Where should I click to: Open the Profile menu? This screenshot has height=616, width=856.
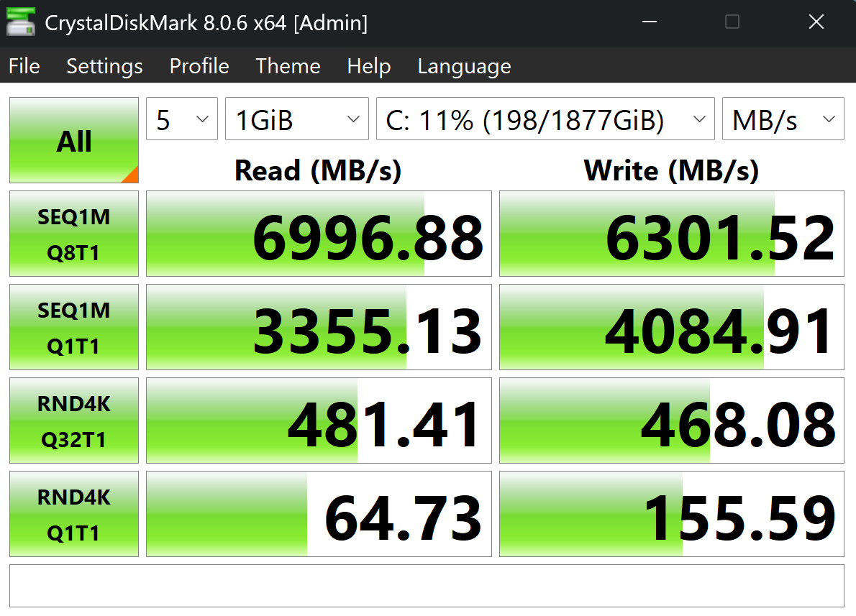[x=199, y=66]
